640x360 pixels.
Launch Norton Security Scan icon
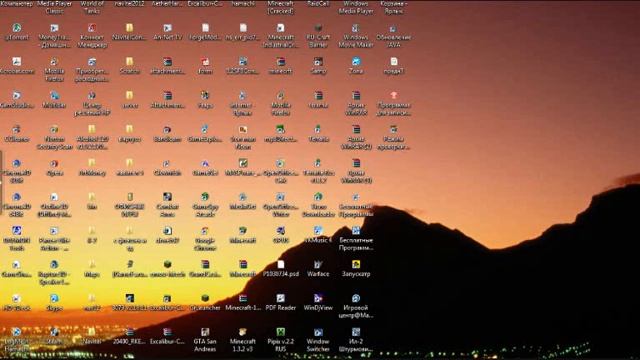(x=54, y=129)
